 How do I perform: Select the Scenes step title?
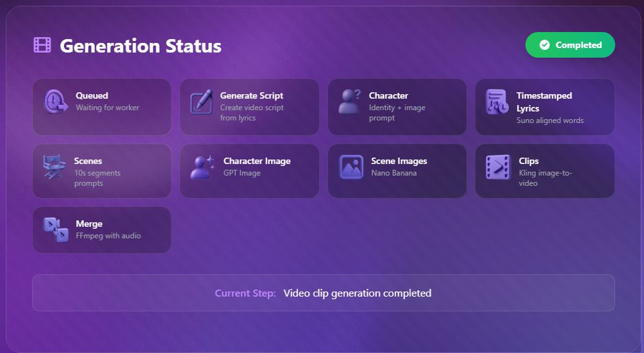click(88, 161)
